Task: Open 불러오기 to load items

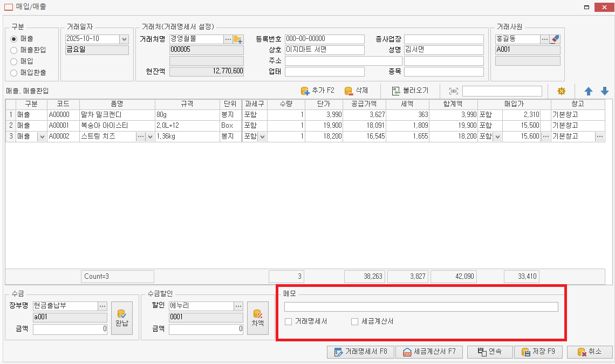Action: (x=409, y=91)
